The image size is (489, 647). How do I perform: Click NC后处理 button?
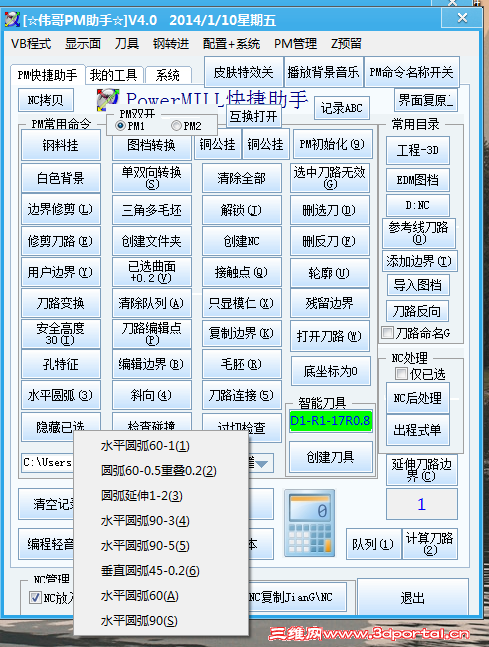click(418, 398)
